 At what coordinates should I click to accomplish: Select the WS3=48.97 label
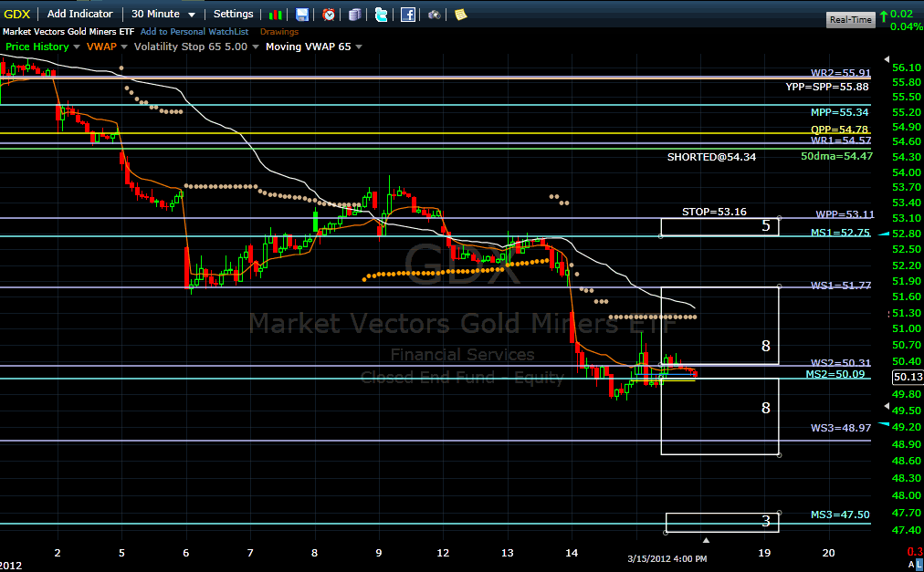click(840, 428)
